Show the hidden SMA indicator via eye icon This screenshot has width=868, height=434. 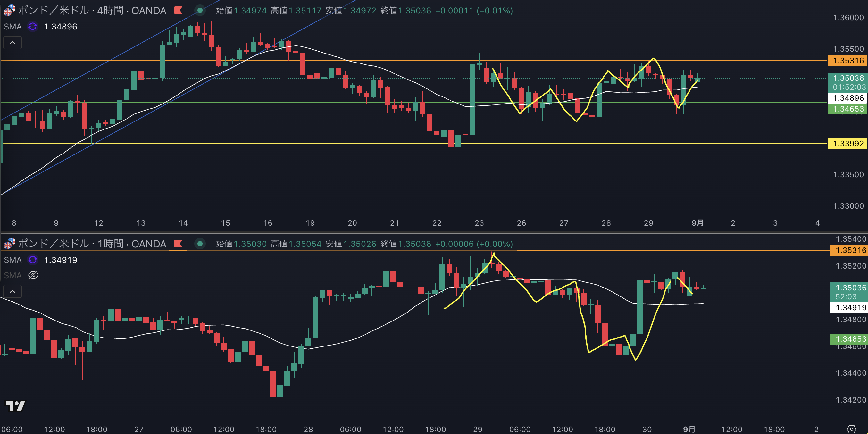point(33,275)
